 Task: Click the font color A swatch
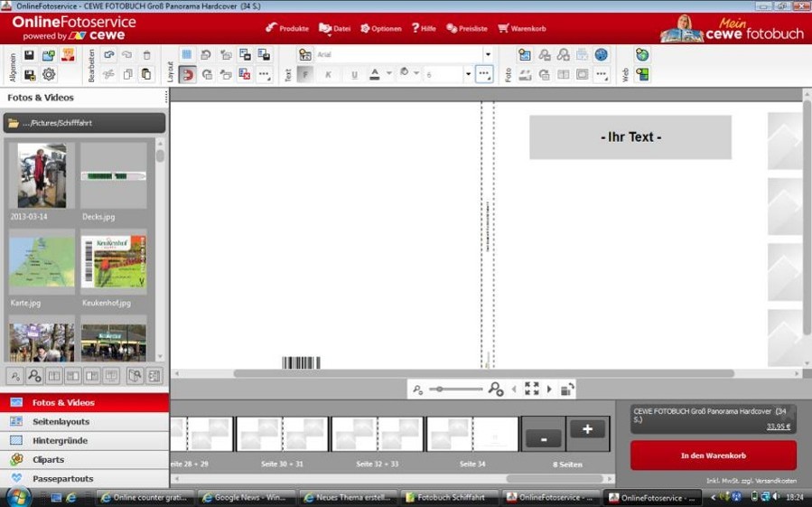pyautogui.click(x=375, y=74)
